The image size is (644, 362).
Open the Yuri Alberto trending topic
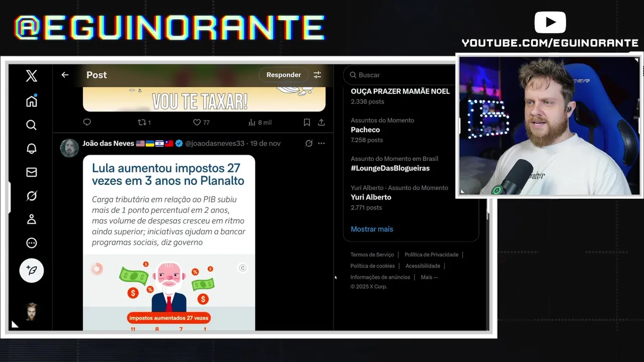click(x=371, y=197)
